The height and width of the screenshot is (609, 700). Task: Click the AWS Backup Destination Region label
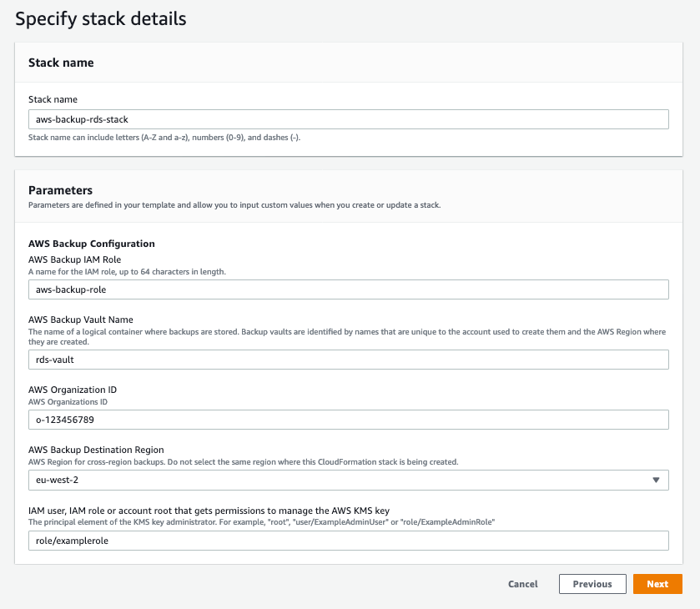96,450
